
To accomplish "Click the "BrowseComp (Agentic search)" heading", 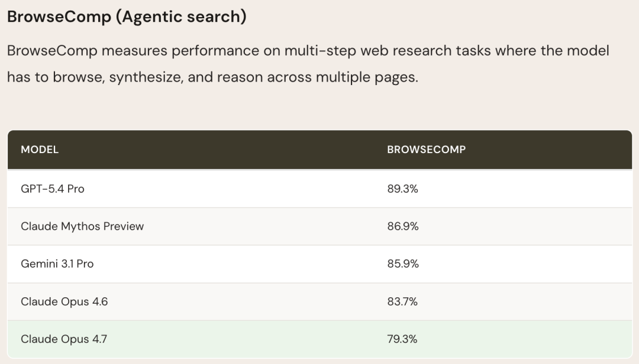I will pyautogui.click(x=127, y=17).
